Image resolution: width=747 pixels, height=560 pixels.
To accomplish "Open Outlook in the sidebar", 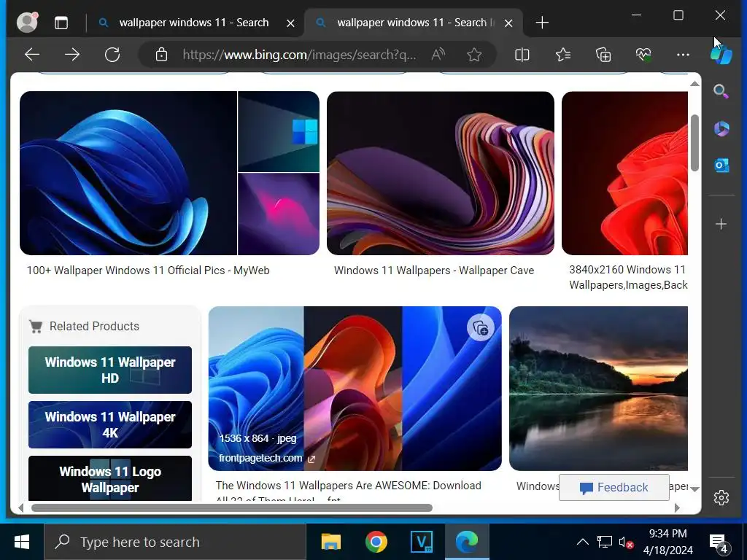I will click(721, 166).
